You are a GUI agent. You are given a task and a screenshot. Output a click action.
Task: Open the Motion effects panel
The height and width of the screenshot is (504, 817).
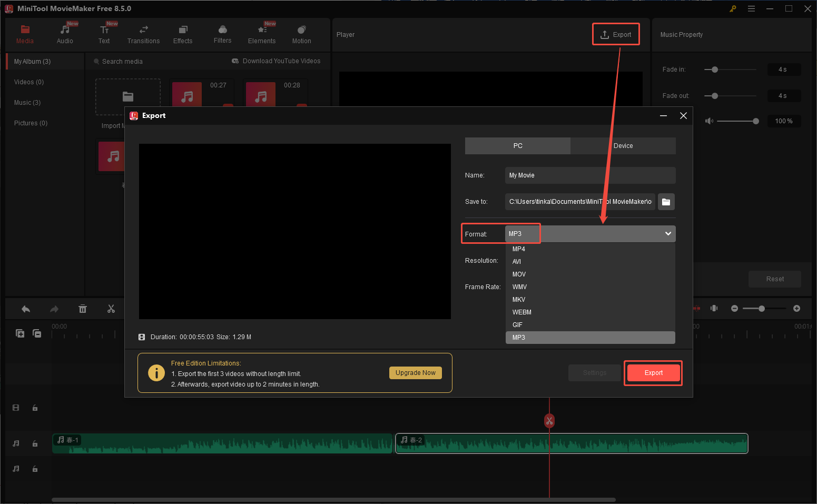coord(301,34)
